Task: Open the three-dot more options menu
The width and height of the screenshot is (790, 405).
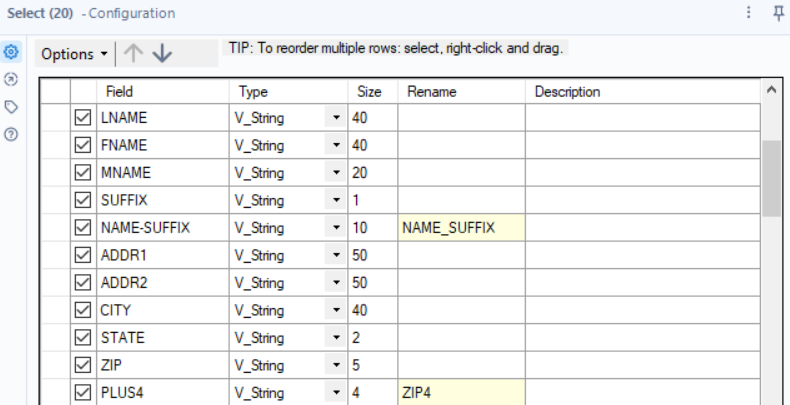Action: click(x=748, y=13)
